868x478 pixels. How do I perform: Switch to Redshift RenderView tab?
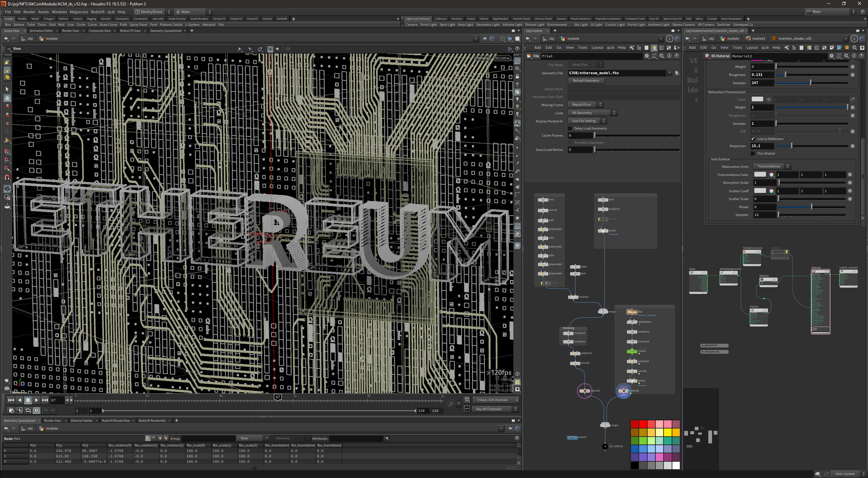point(116,421)
